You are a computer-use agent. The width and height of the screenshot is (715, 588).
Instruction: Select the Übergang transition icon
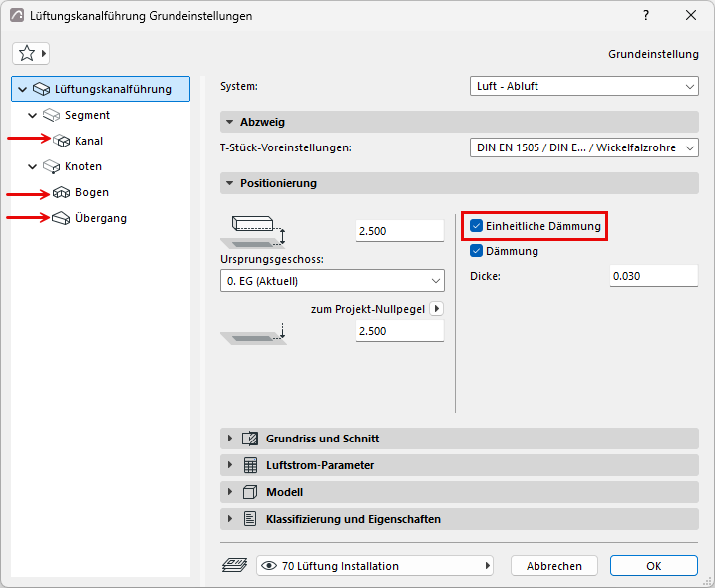[61, 219]
